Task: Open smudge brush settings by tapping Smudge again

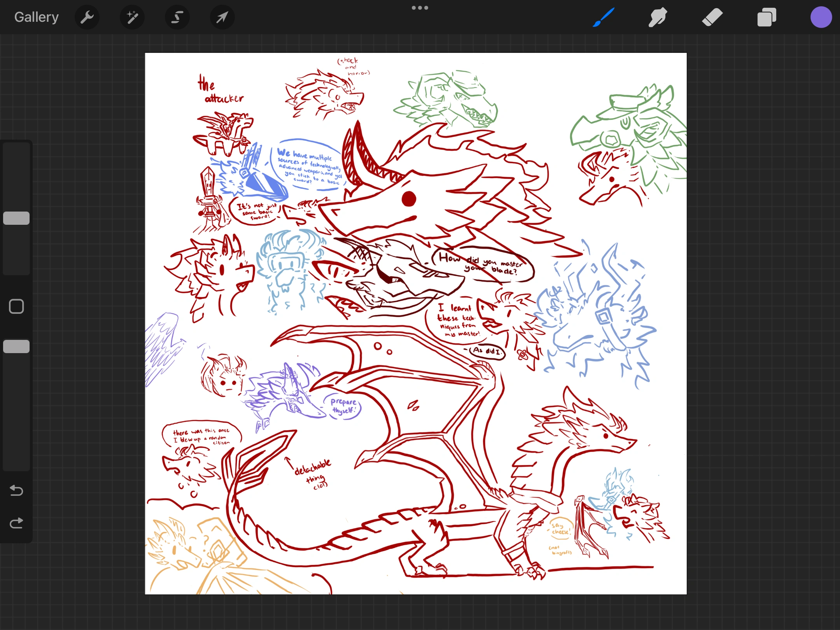Action: [658, 17]
